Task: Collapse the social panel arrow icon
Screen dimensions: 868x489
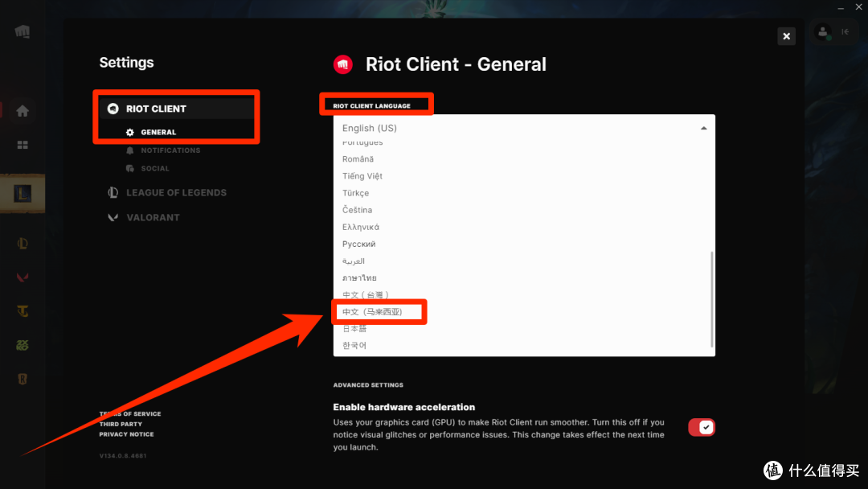Action: (x=845, y=31)
